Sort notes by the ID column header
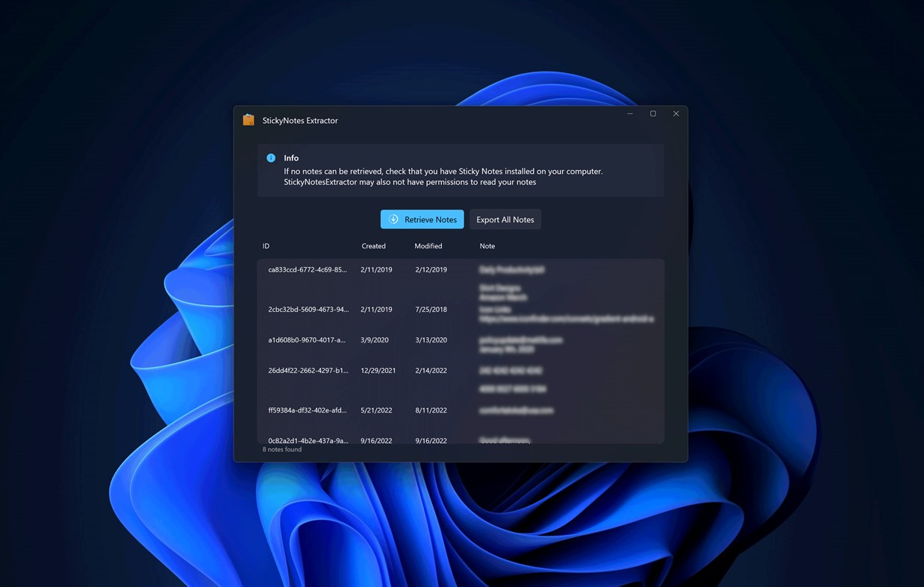The image size is (924, 587). [x=266, y=245]
